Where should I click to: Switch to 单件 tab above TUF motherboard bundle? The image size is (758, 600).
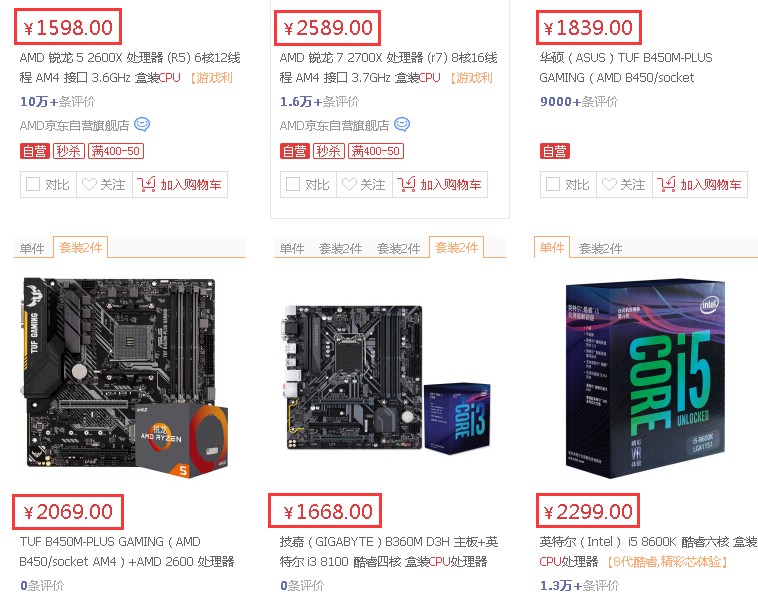point(32,249)
